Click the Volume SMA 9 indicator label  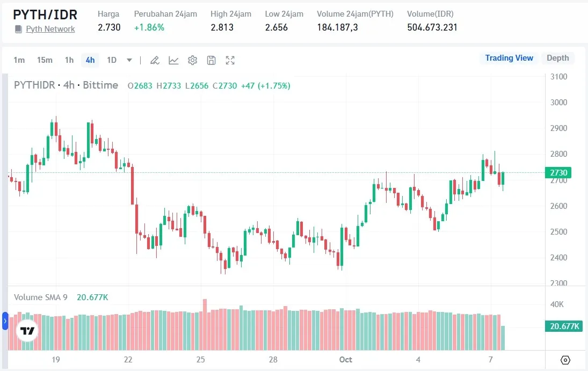(x=41, y=297)
